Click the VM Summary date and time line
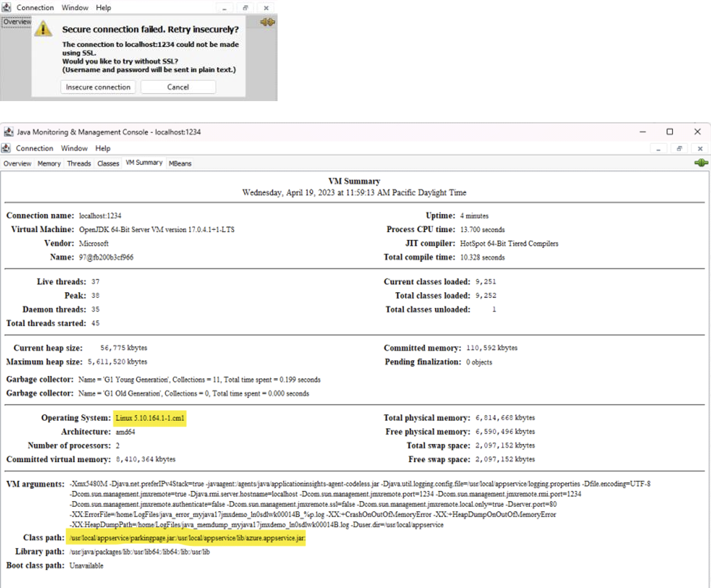The image size is (711, 588). pyautogui.click(x=354, y=193)
